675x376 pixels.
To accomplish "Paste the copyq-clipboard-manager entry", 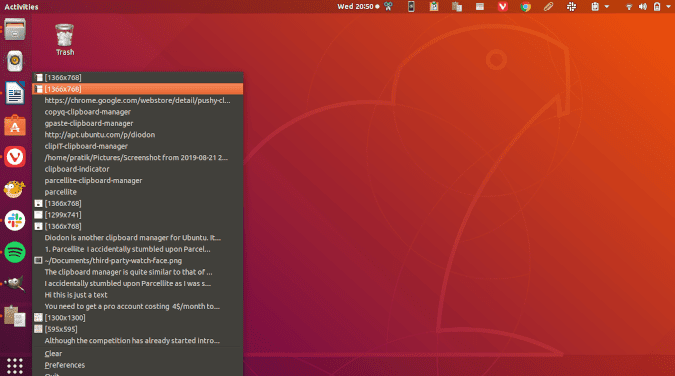I will coord(138,112).
